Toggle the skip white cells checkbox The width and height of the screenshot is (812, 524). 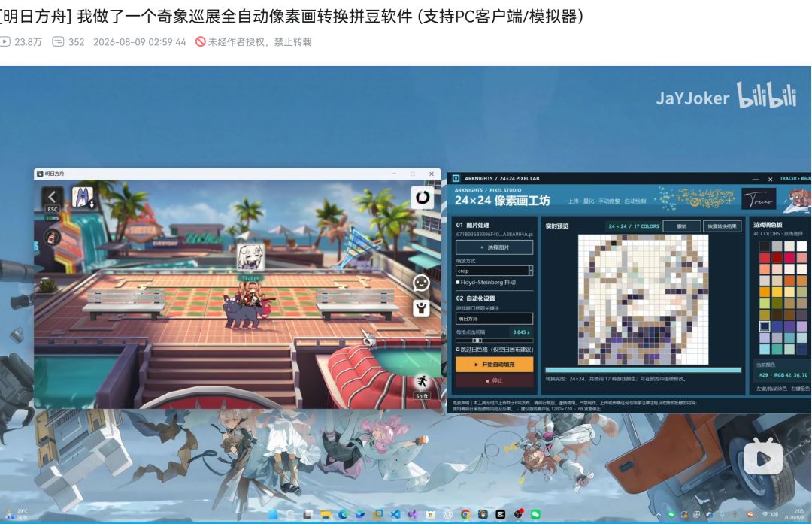tap(458, 350)
